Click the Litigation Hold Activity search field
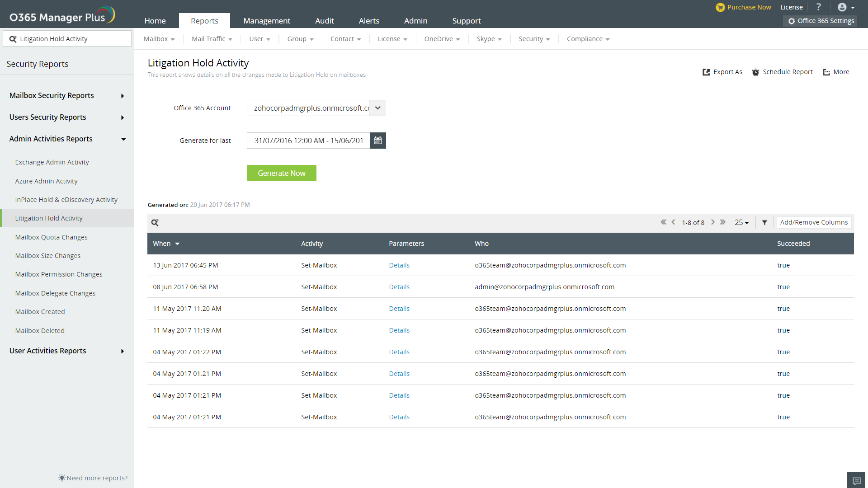868x488 pixels. (72, 39)
